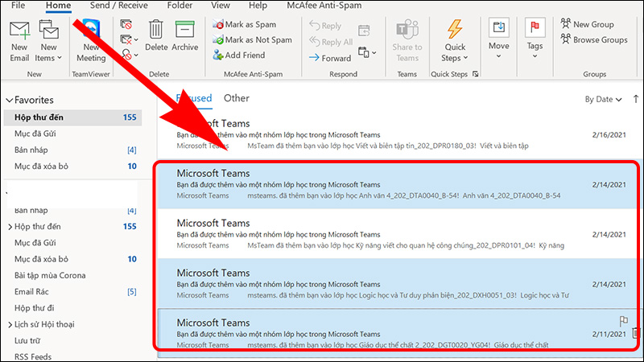
Task: Click the Reply button
Action: tap(325, 26)
